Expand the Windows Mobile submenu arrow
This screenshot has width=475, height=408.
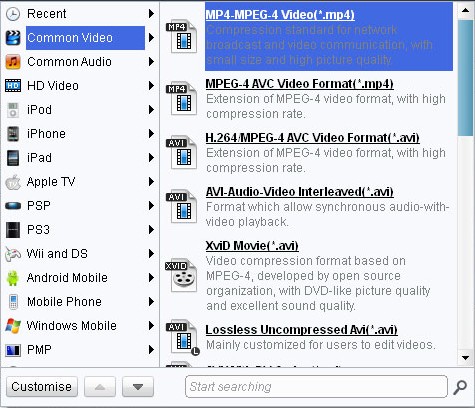(151, 326)
